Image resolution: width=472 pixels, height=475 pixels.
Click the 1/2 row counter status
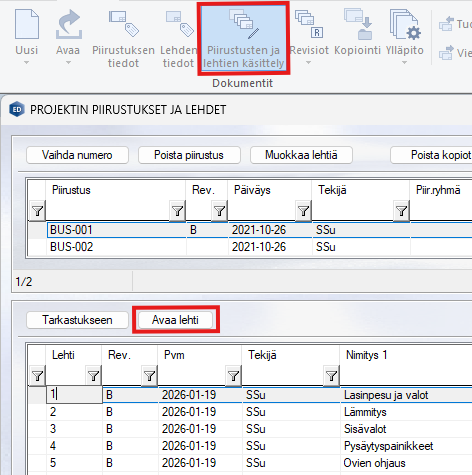point(24,282)
